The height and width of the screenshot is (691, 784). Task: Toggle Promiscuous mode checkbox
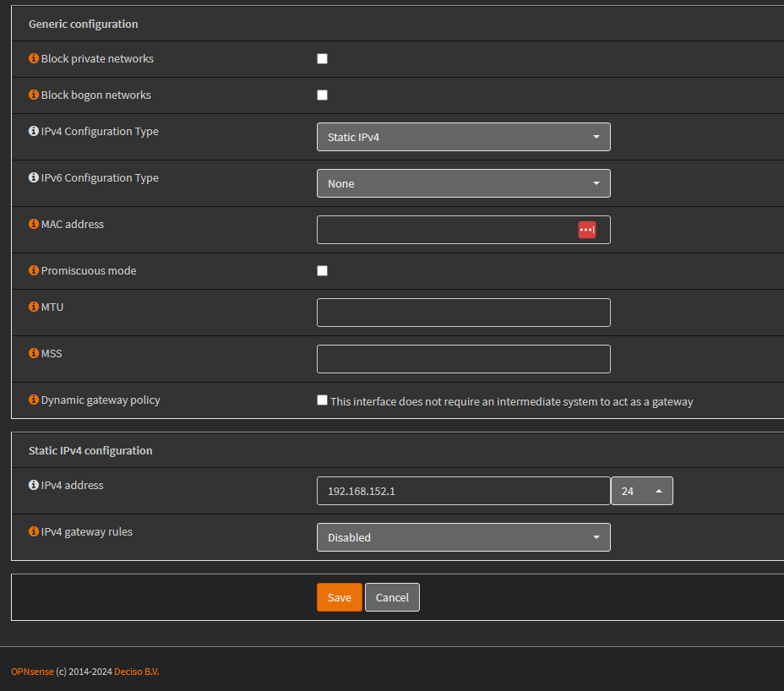click(323, 271)
